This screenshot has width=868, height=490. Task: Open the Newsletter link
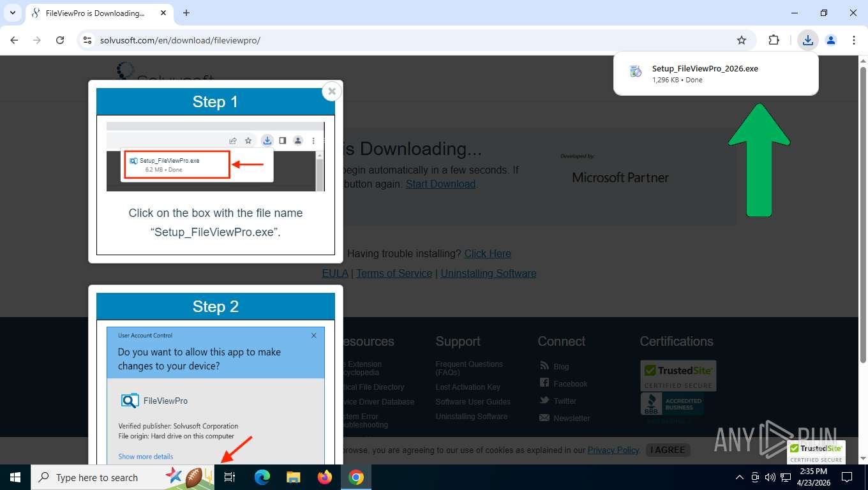coord(571,419)
